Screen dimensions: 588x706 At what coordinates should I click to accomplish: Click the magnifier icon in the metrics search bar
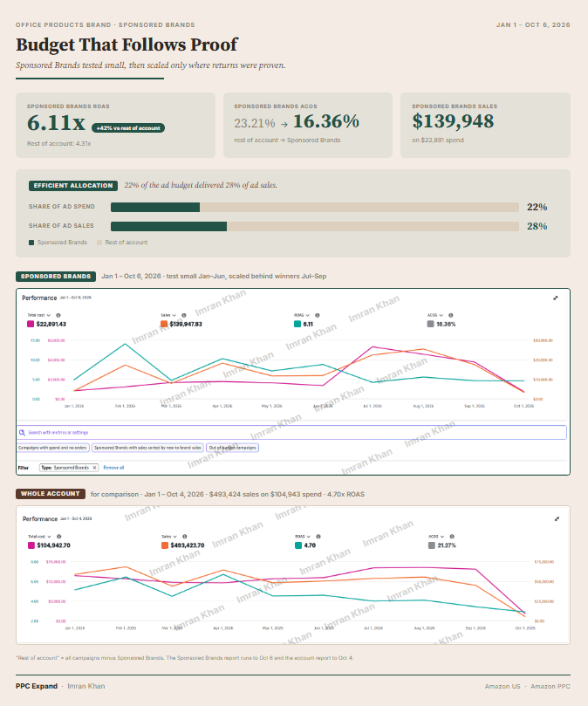click(x=22, y=433)
